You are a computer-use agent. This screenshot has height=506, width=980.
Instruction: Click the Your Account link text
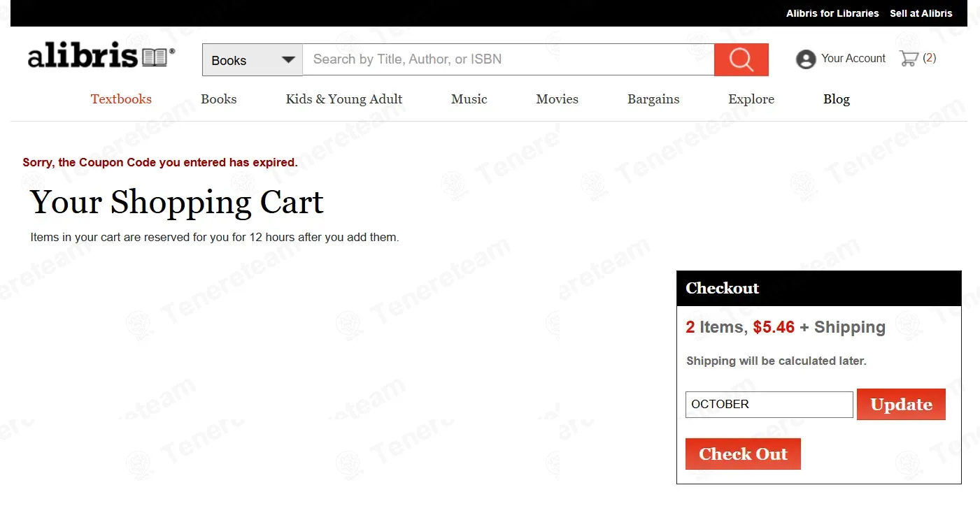click(853, 59)
